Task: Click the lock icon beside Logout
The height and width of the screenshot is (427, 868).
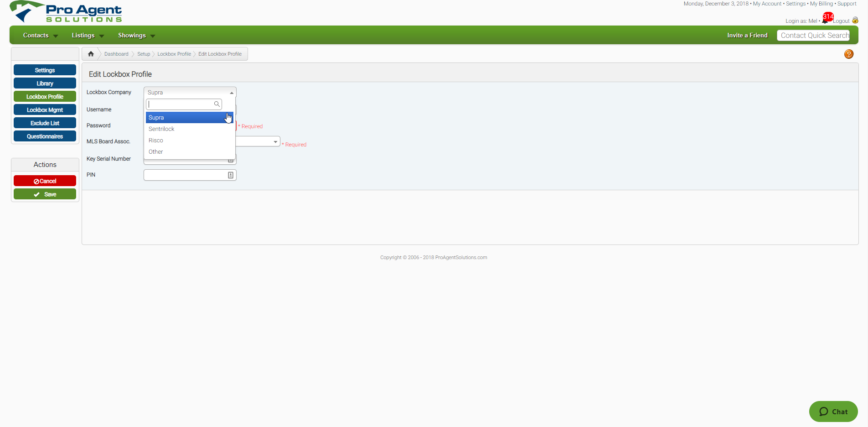Action: (855, 21)
